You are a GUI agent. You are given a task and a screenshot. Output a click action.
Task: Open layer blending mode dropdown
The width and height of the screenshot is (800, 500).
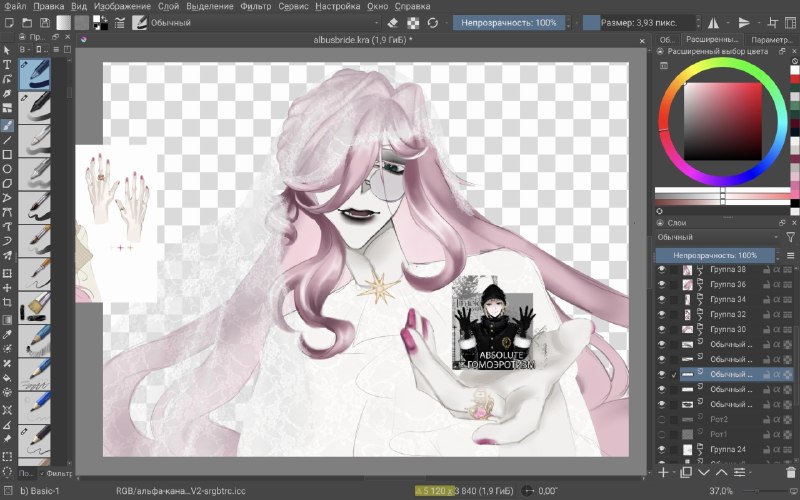tap(718, 237)
